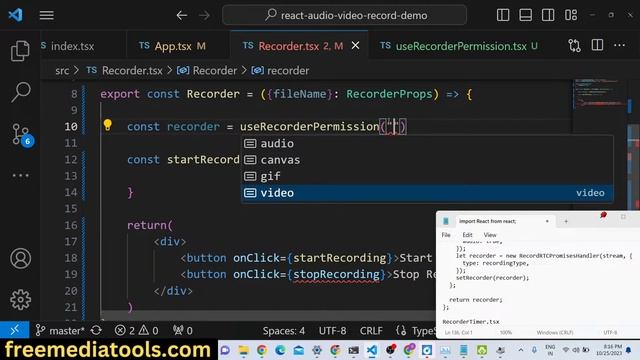The height and width of the screenshot is (360, 640).
Task: Open Edit menu in Notepad window
Action: click(x=467, y=235)
